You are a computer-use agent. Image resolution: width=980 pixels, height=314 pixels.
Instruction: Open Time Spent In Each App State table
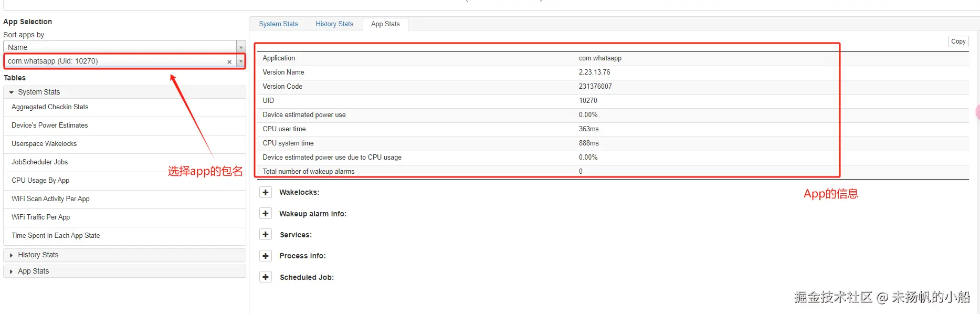tap(124, 236)
